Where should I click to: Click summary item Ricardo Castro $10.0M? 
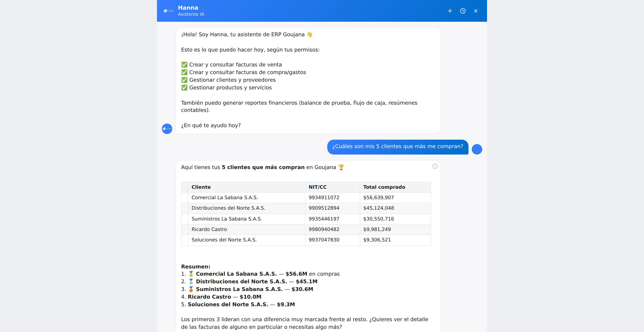(221, 297)
